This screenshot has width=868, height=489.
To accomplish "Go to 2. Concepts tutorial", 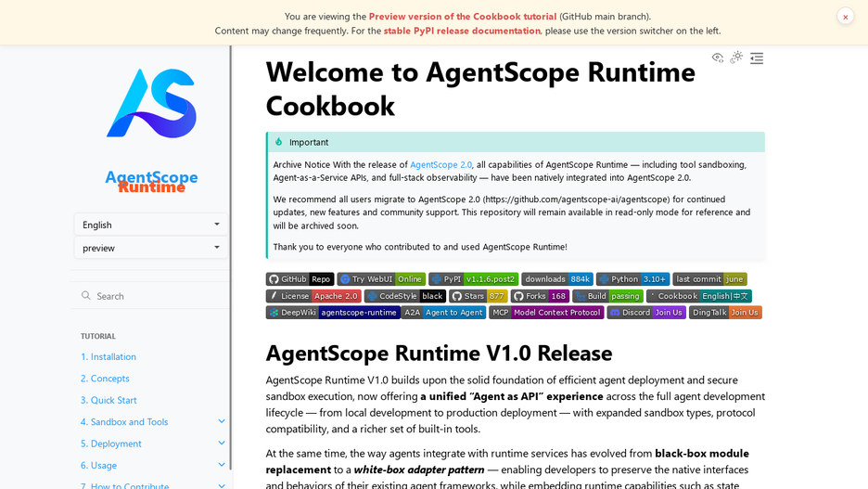I will [105, 379].
